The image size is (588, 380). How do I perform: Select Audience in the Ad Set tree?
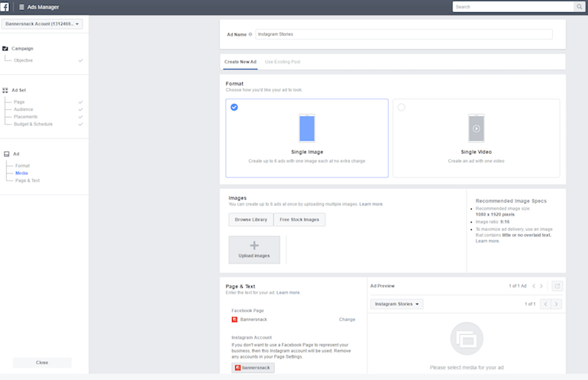tap(24, 109)
